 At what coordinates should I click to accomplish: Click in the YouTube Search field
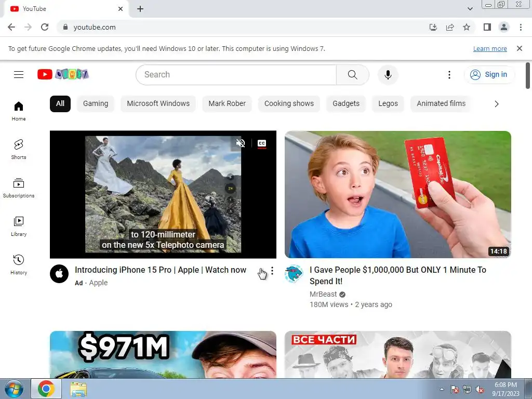[236, 75]
